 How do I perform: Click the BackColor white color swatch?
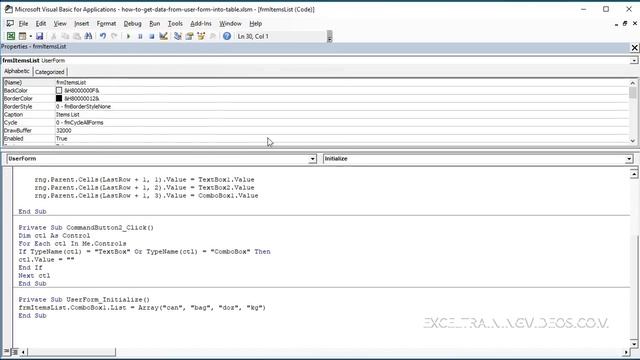pos(59,90)
